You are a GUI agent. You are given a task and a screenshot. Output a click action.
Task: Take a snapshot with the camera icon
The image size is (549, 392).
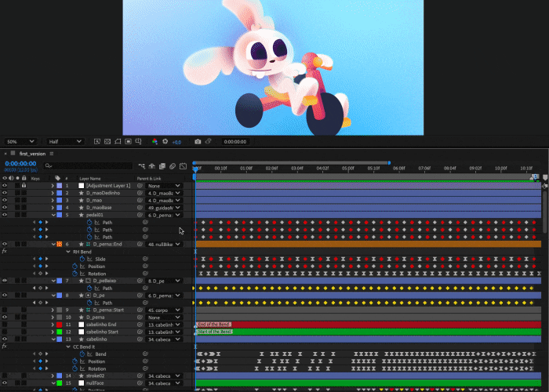click(x=198, y=141)
